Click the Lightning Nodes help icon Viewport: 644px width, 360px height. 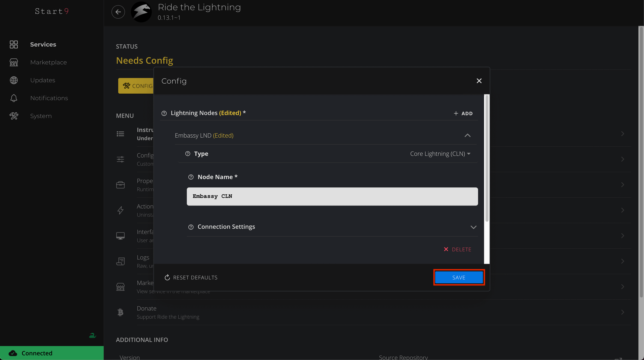pos(164,113)
